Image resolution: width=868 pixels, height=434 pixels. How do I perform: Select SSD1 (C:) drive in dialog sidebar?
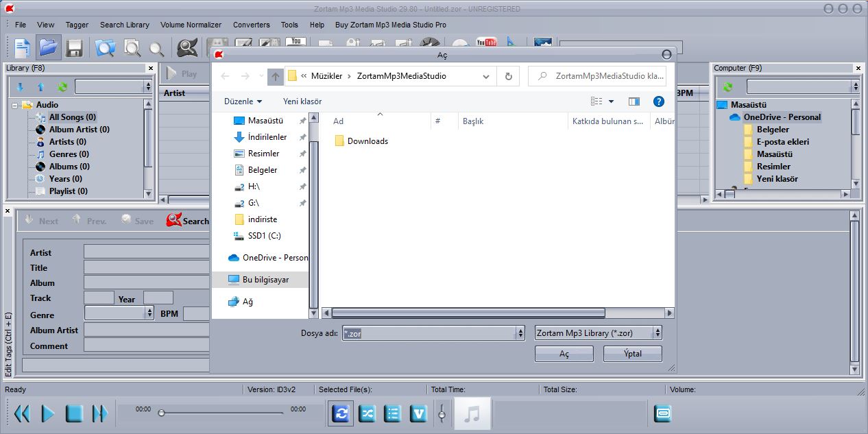[265, 236]
